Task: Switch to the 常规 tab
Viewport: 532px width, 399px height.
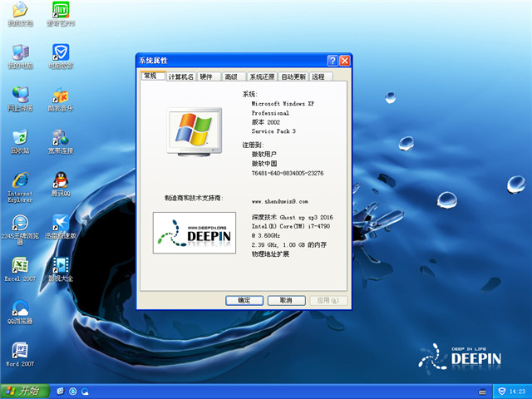Action: click(x=153, y=76)
